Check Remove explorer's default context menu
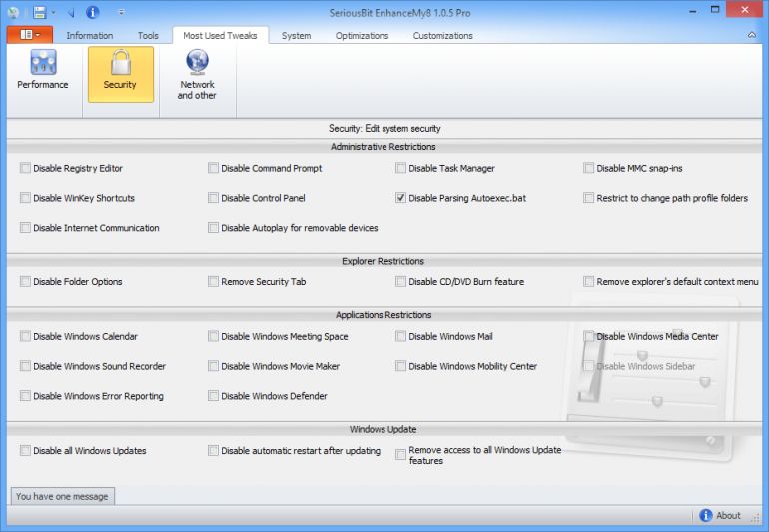The height and width of the screenshot is (532, 769). coord(588,281)
